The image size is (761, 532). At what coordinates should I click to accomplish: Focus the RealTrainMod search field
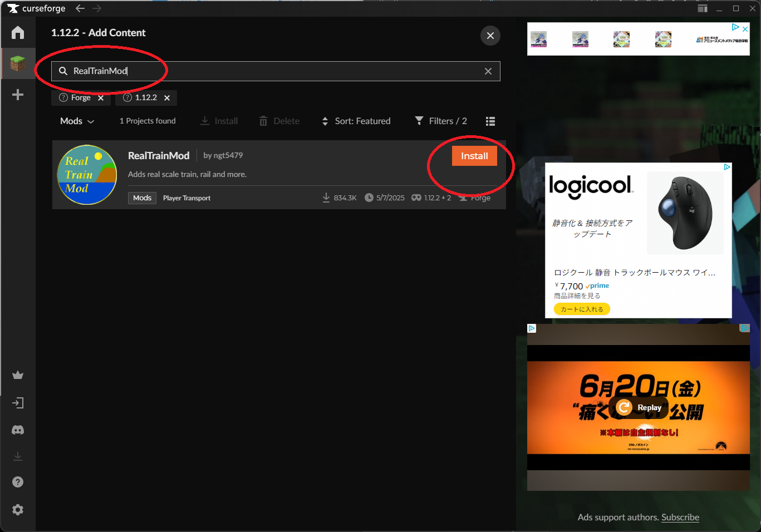[x=276, y=71]
